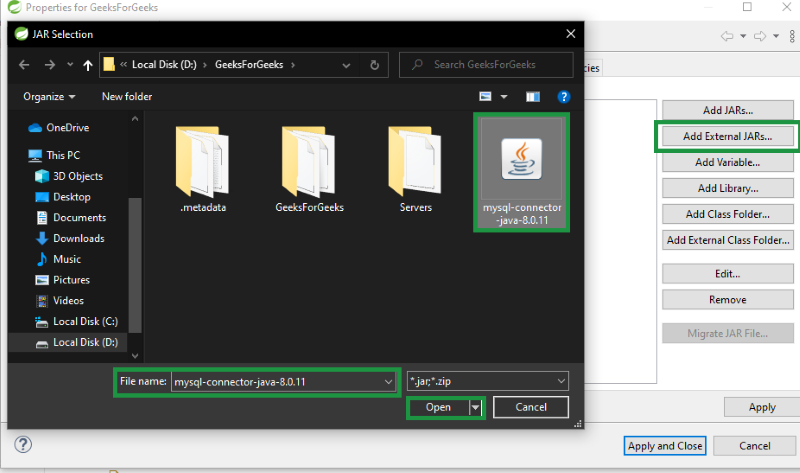800x473 pixels.
Task: Open back history dropdown in Properties
Action: (x=743, y=36)
